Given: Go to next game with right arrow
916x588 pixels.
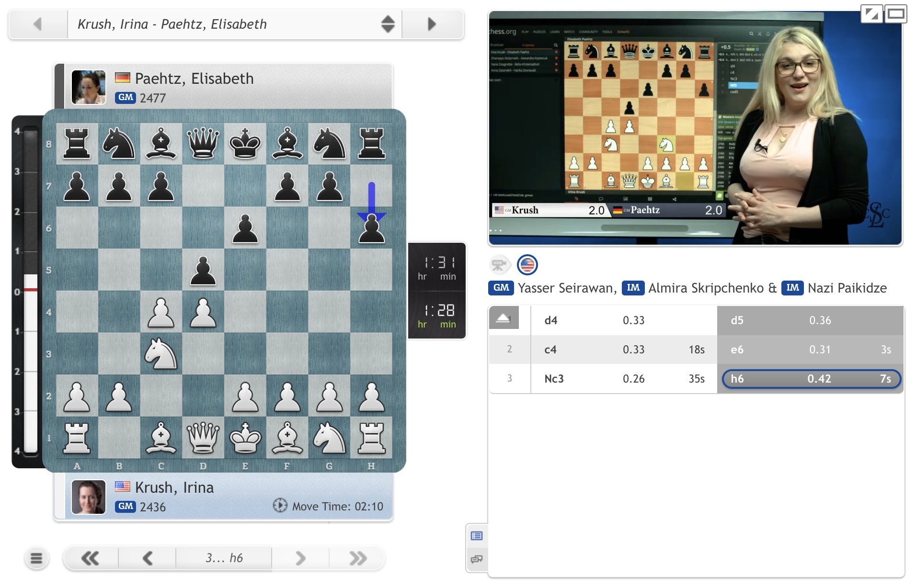Looking at the screenshot, I should coord(432,24).
